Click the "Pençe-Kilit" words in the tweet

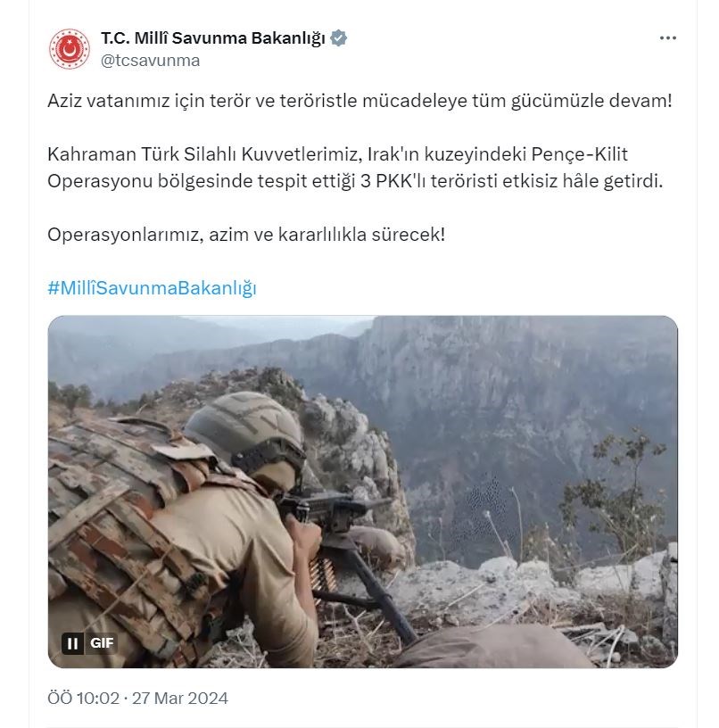point(579,154)
